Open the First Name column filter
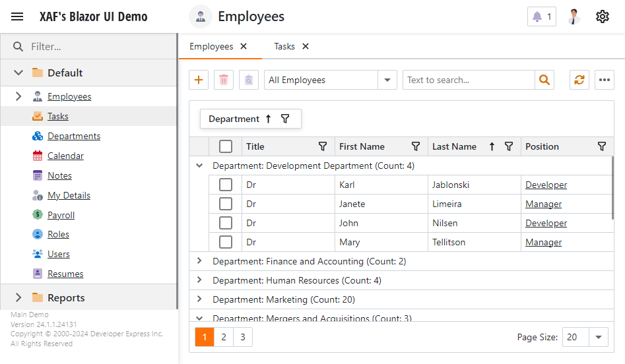 [416, 146]
